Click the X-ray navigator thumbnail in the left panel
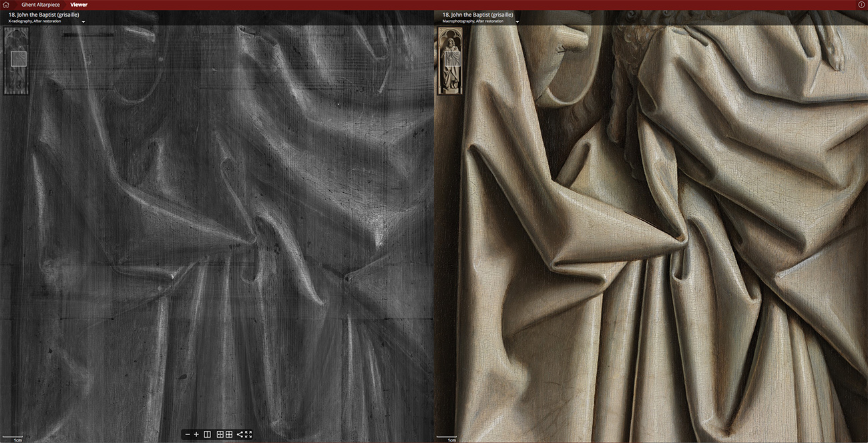 (16, 60)
